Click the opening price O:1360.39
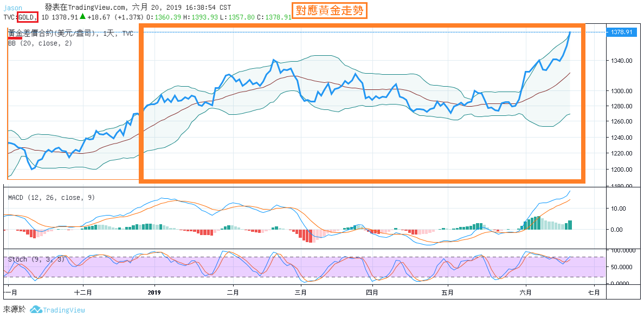This screenshot has width=644, height=319. (x=163, y=17)
